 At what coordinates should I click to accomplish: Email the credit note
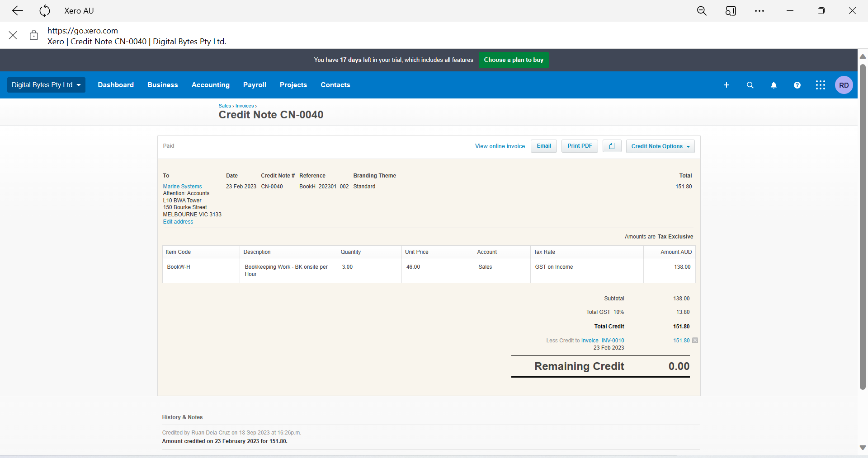(x=544, y=146)
